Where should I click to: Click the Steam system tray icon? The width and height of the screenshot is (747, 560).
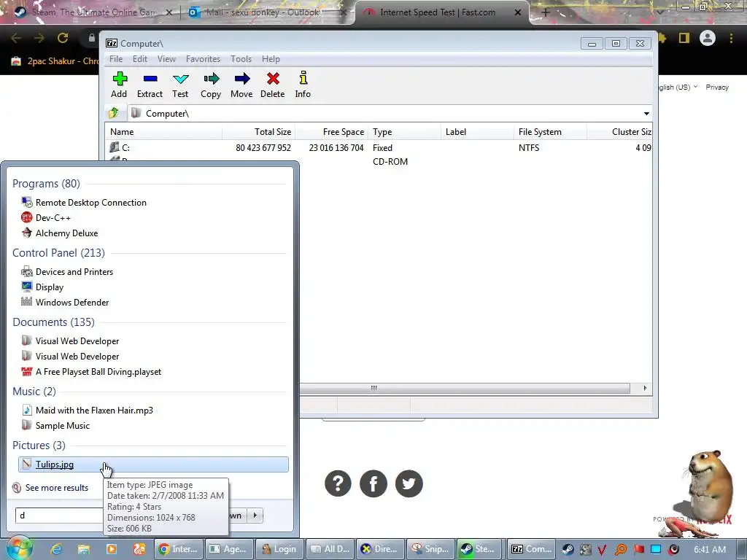[x=568, y=550]
